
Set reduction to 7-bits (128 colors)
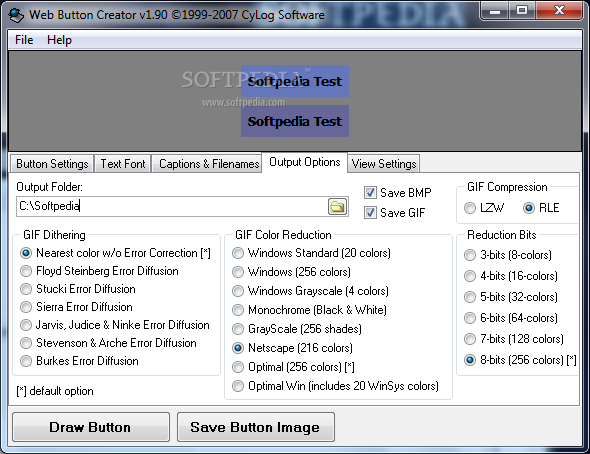[514, 339]
